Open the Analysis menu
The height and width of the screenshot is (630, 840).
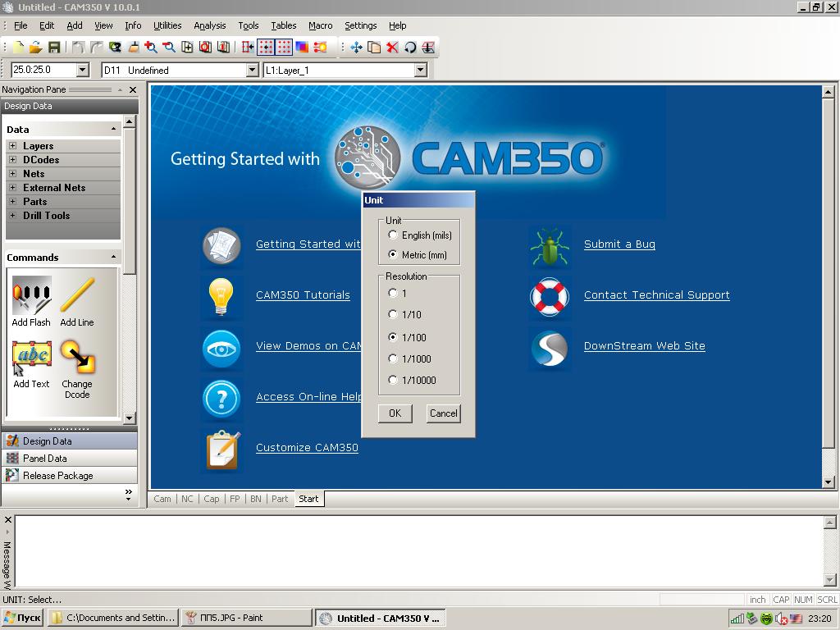[x=209, y=25]
